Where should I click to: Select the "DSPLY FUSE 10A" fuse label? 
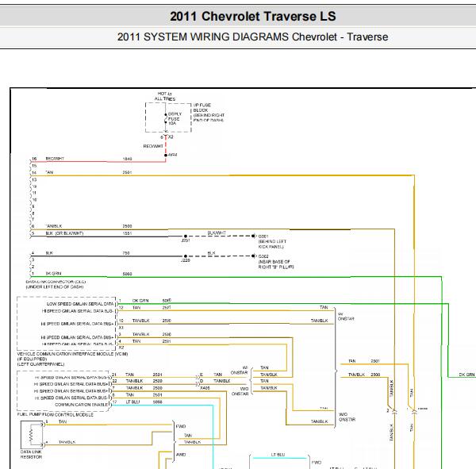click(175, 118)
